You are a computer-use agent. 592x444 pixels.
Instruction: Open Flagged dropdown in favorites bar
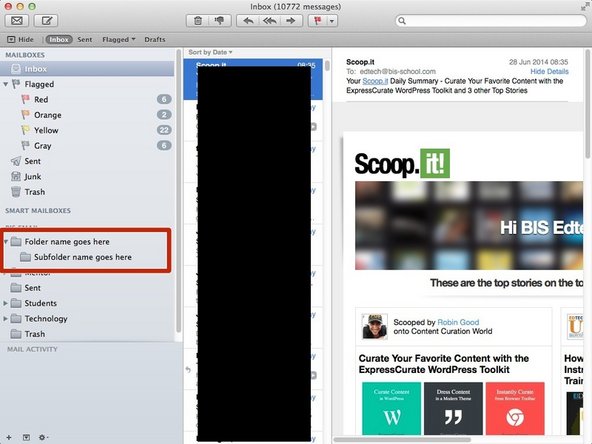coord(119,39)
